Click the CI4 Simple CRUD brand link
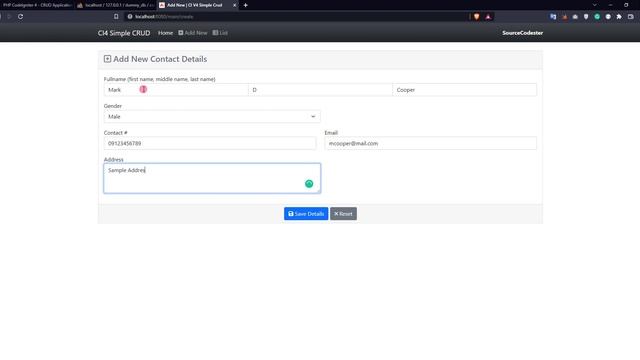Screen dimensions: 640x360 [124, 33]
